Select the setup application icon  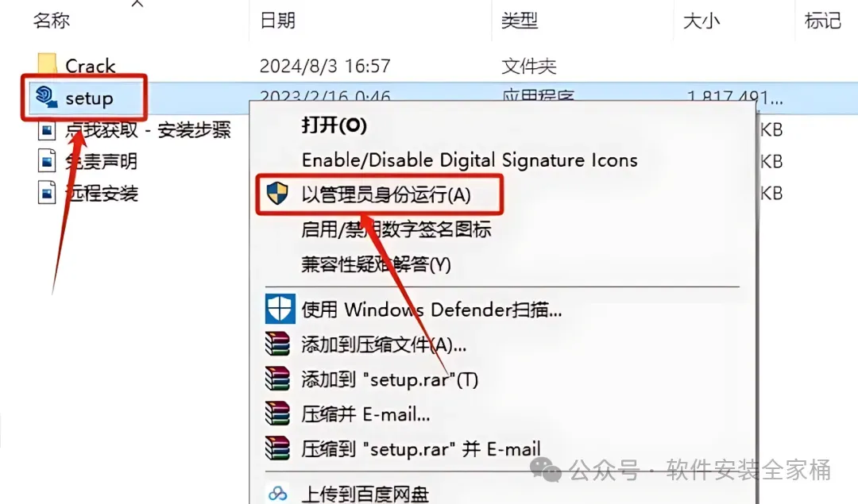pyautogui.click(x=46, y=98)
